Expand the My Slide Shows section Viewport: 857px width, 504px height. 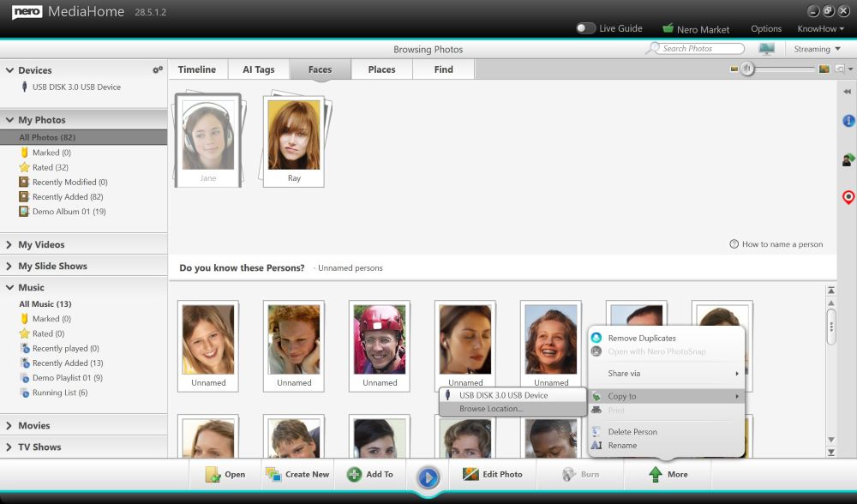pos(9,266)
